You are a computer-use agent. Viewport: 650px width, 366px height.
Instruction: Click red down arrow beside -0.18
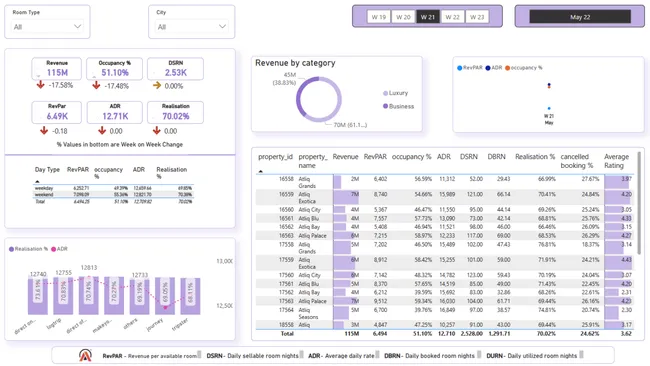coord(44,131)
